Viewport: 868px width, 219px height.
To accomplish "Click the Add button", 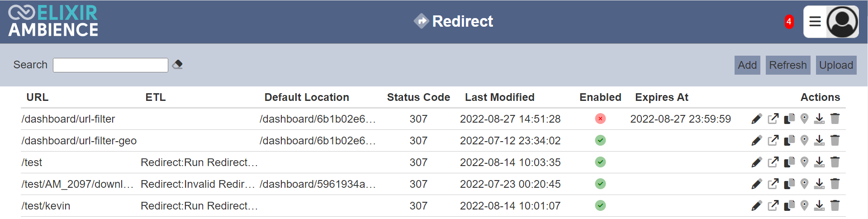I will [x=747, y=65].
